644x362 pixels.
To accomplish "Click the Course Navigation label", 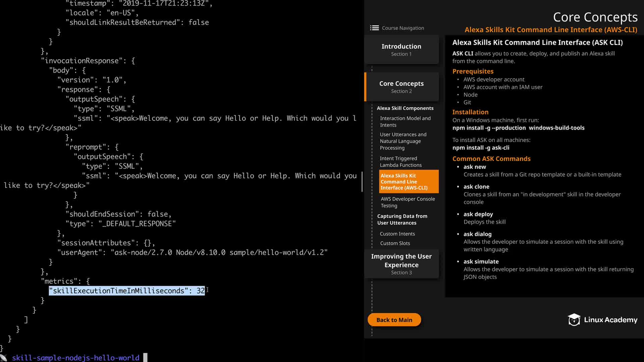I will coord(402,28).
